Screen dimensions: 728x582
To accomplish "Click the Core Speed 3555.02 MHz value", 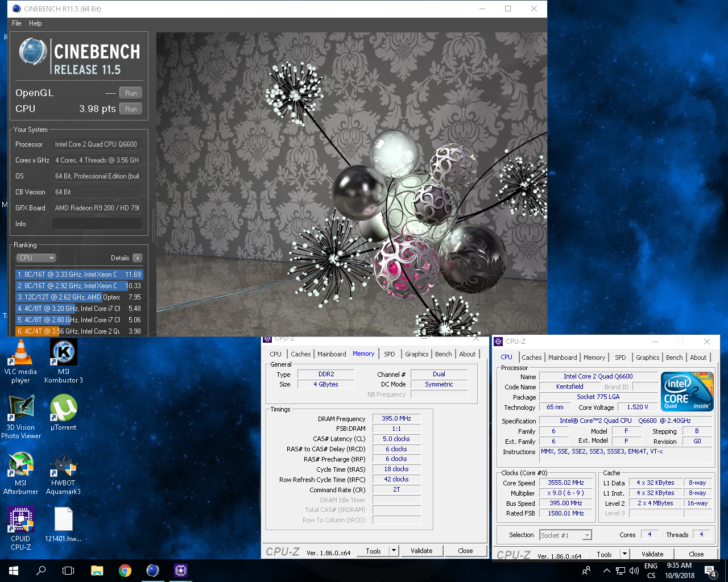I will coord(566,483).
